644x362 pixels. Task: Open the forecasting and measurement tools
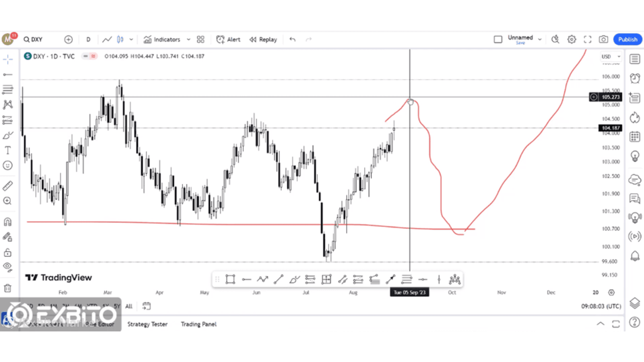point(8,120)
